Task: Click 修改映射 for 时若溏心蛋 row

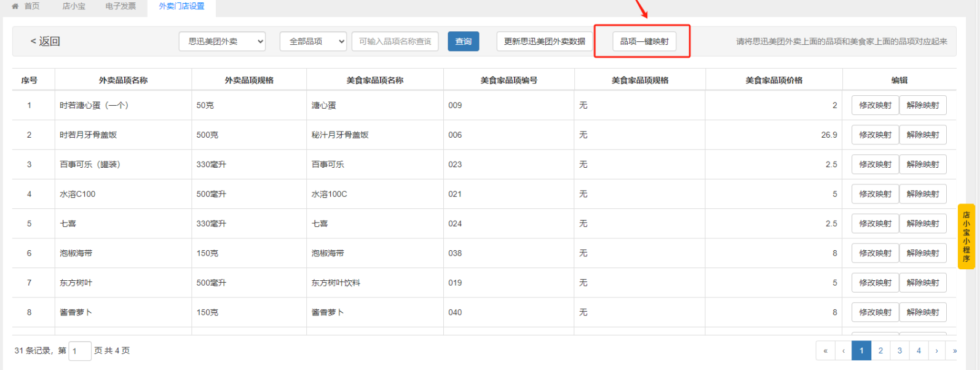Action: [875, 105]
